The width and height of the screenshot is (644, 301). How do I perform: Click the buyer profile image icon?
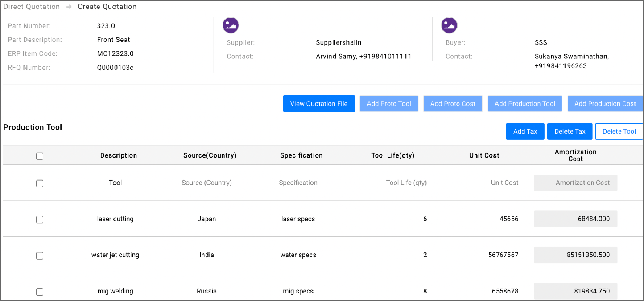coord(449,25)
